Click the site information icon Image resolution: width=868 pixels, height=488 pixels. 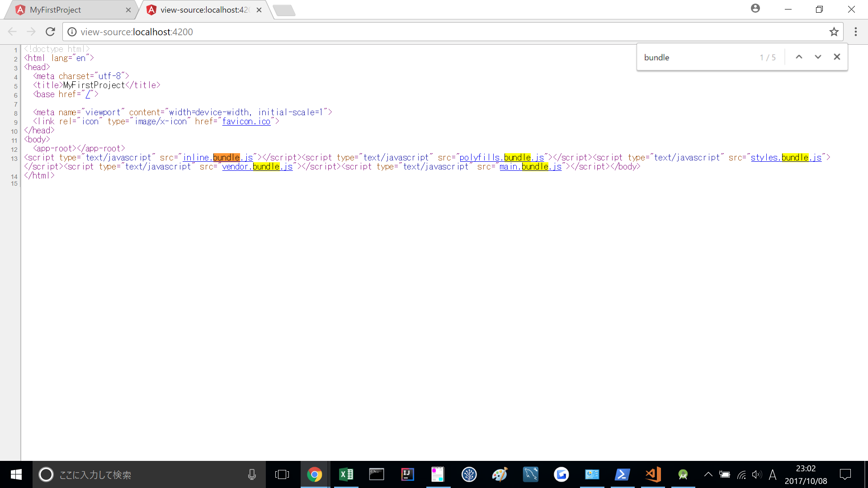[x=72, y=32]
